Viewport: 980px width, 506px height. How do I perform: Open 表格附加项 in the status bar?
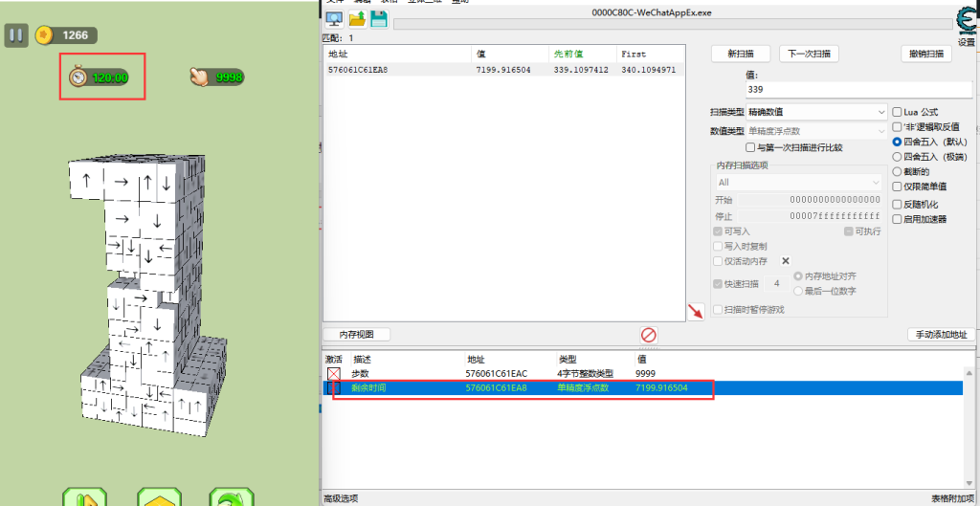(953, 498)
